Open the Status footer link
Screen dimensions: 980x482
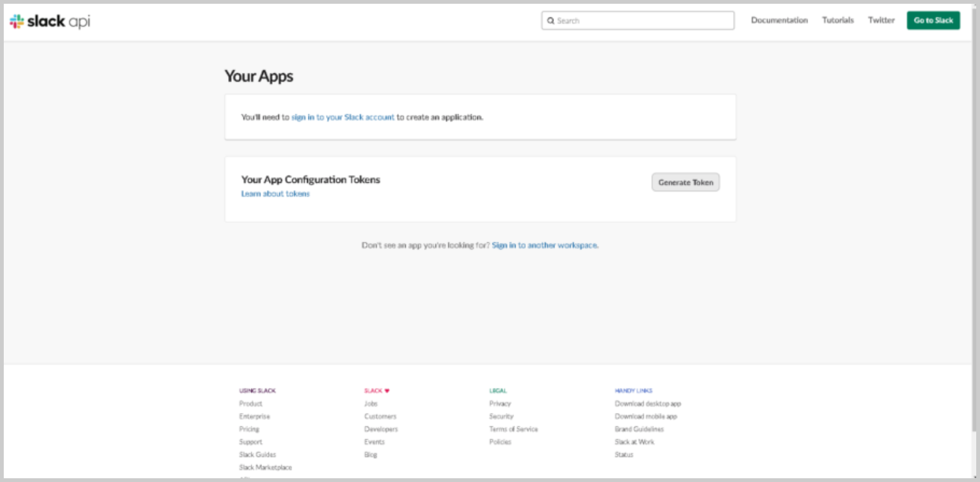tap(624, 454)
